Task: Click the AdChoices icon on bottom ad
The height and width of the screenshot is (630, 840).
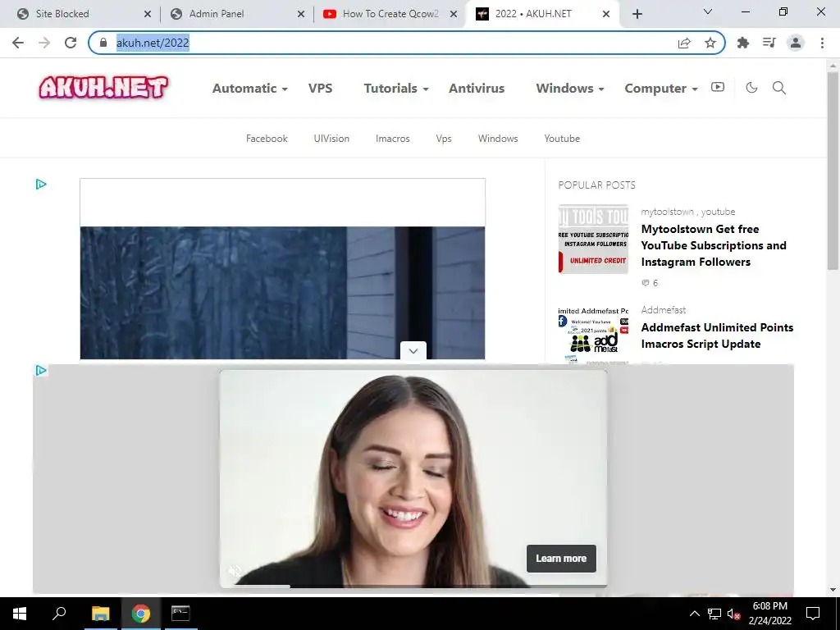Action: tap(41, 370)
